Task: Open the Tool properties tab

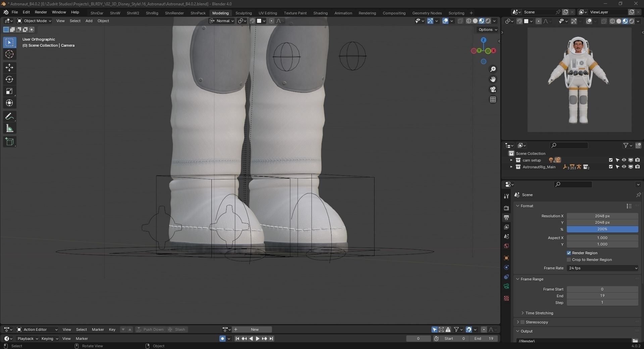Action: click(506, 196)
